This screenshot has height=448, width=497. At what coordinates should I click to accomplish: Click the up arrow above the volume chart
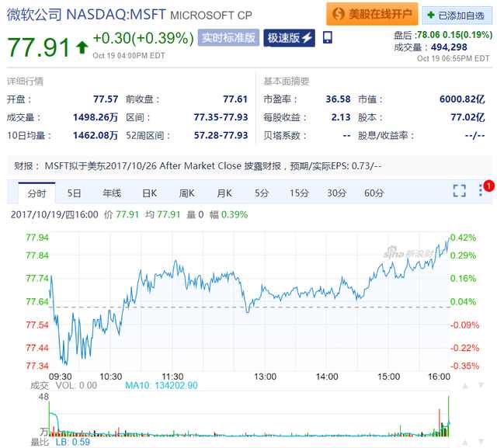pyautogui.click(x=465, y=386)
